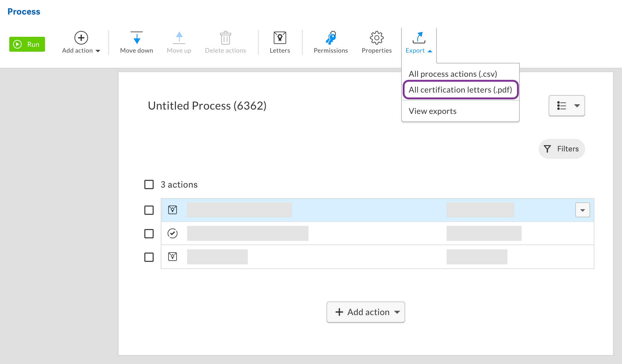The width and height of the screenshot is (622, 364).
Task: Select All certification letters (.pdf)
Action: [x=460, y=90]
